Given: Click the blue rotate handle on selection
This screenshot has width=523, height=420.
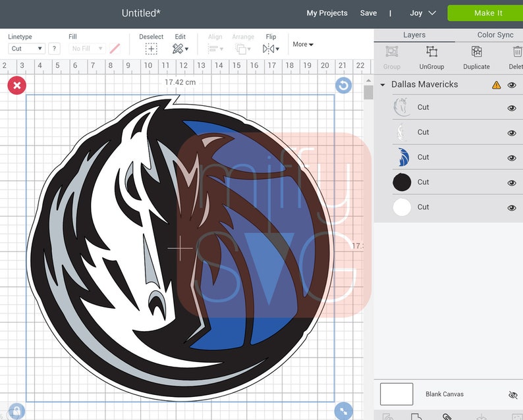Looking at the screenshot, I should (x=343, y=86).
